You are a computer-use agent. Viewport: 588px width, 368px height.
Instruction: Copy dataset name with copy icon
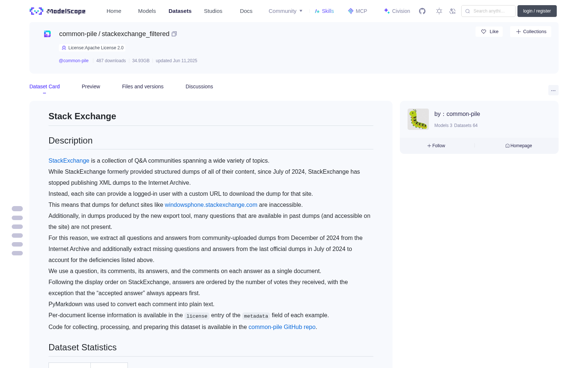pos(174,34)
